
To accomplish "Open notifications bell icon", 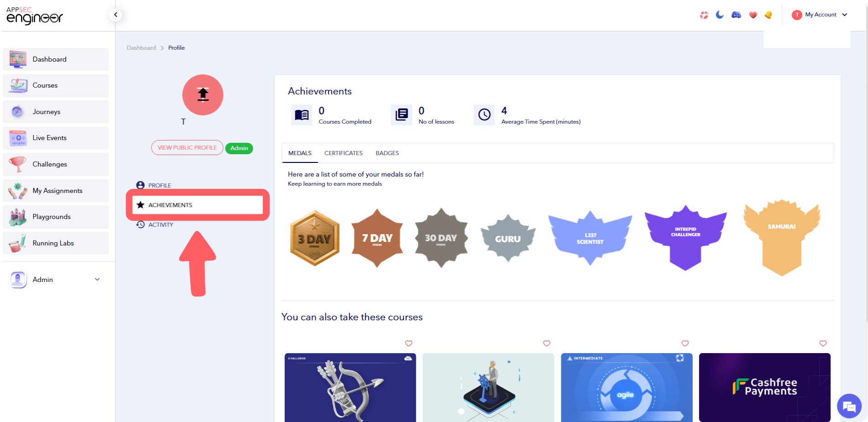I will (x=769, y=15).
